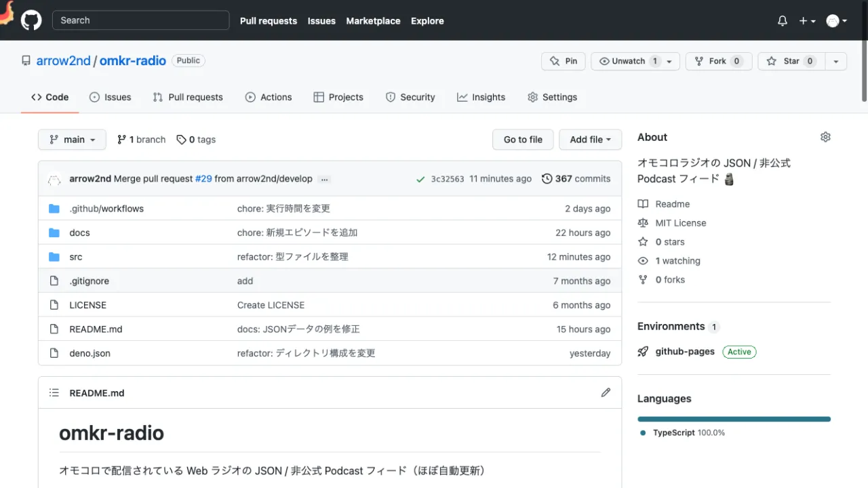Expand the Add file dropdown
Image resolution: width=868 pixels, height=488 pixels.
[x=590, y=140]
